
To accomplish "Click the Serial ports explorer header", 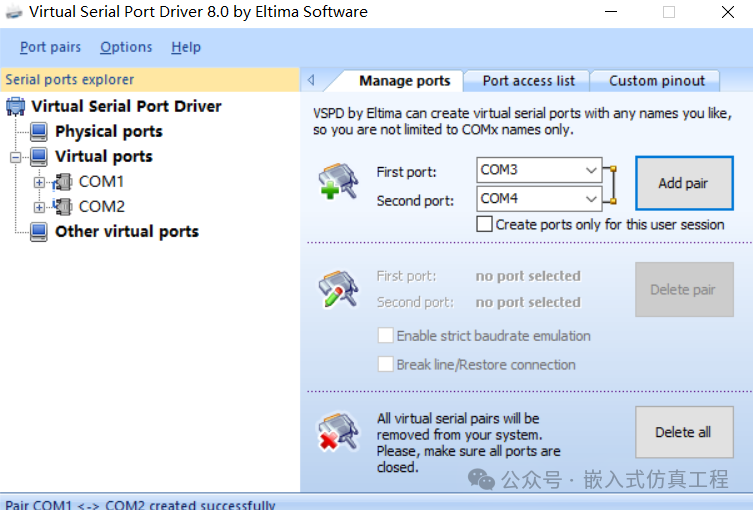I will [x=150, y=80].
